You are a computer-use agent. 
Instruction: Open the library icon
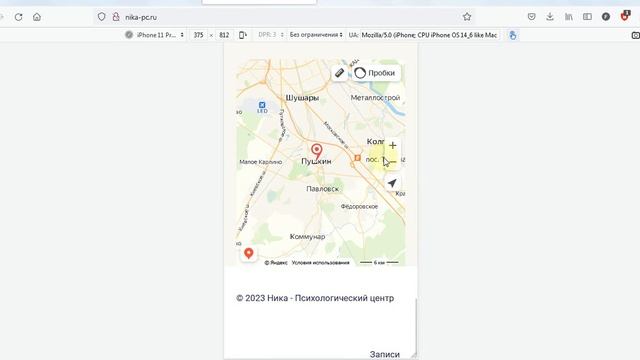(x=569, y=17)
